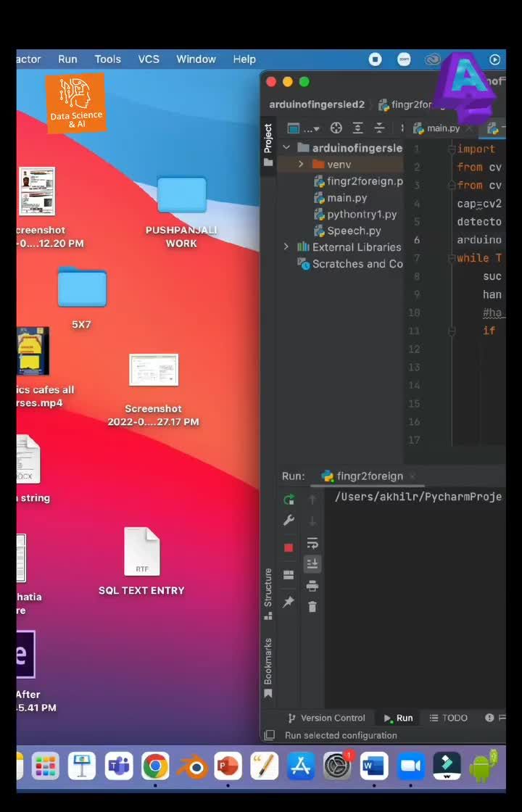Stop the running process with red square
522x812 pixels.
tap(289, 547)
